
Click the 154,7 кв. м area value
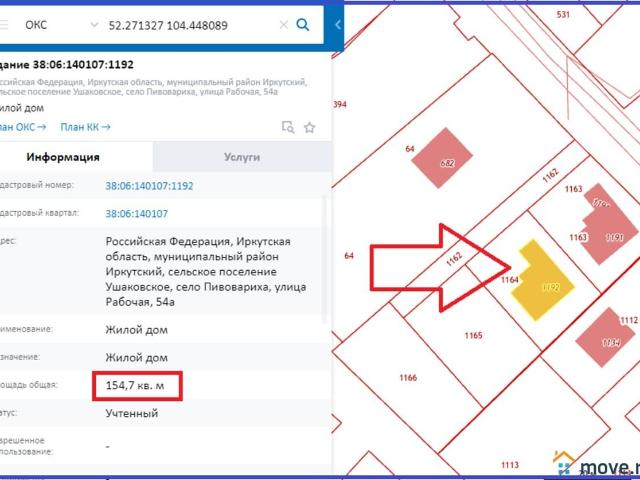pyautogui.click(x=135, y=385)
